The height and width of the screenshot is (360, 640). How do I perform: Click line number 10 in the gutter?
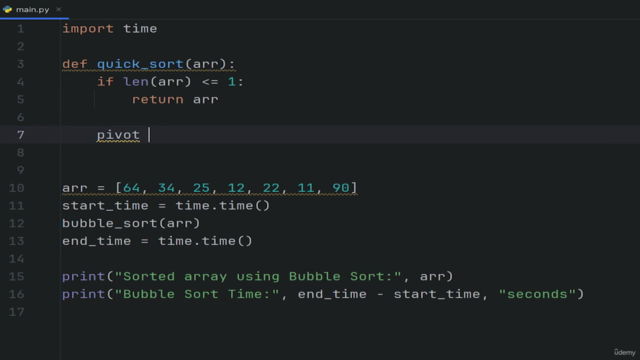(x=16, y=188)
